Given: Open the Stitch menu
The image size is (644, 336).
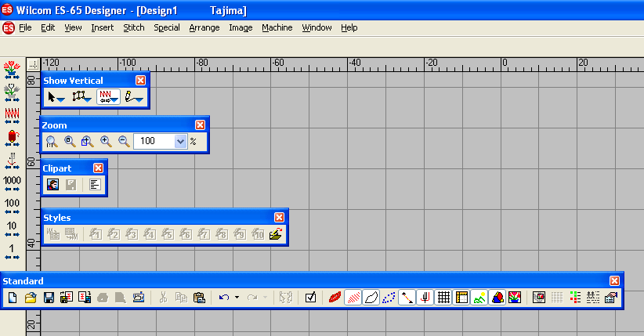Looking at the screenshot, I should pos(134,27).
